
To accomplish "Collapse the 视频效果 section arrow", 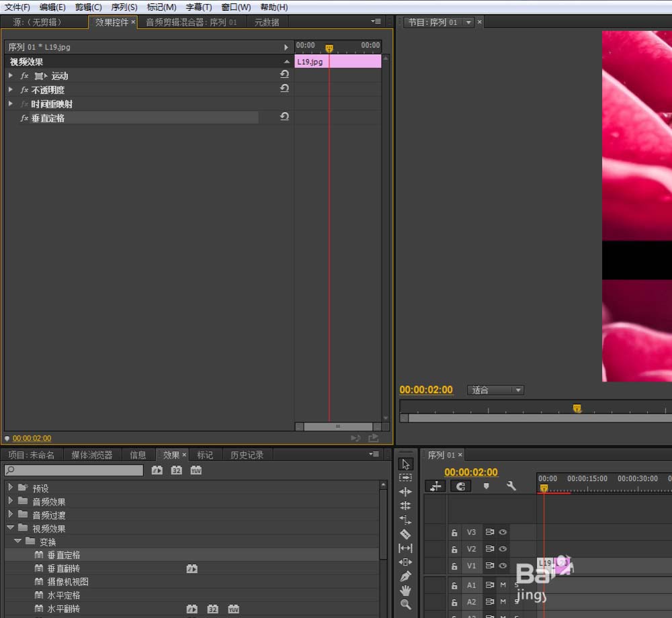I will tap(287, 62).
